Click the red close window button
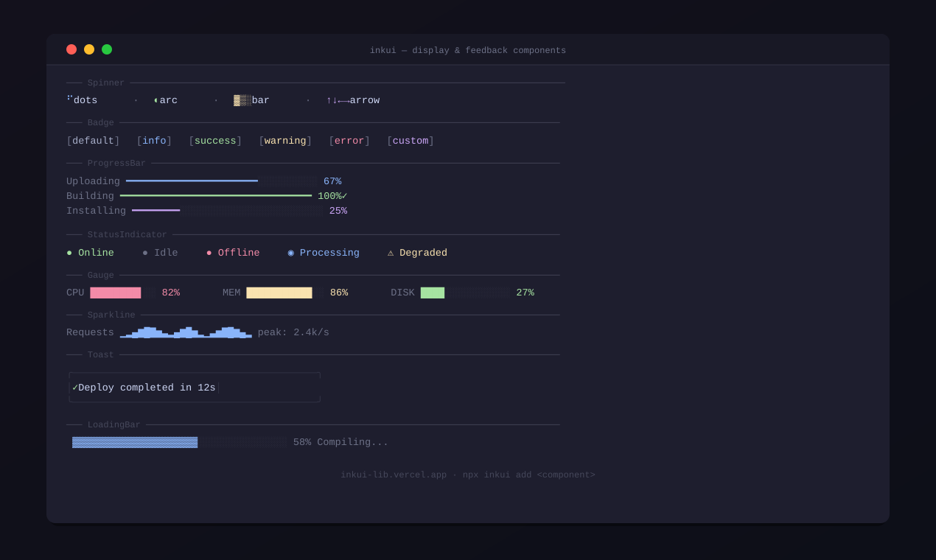The image size is (936, 560). [x=71, y=49]
